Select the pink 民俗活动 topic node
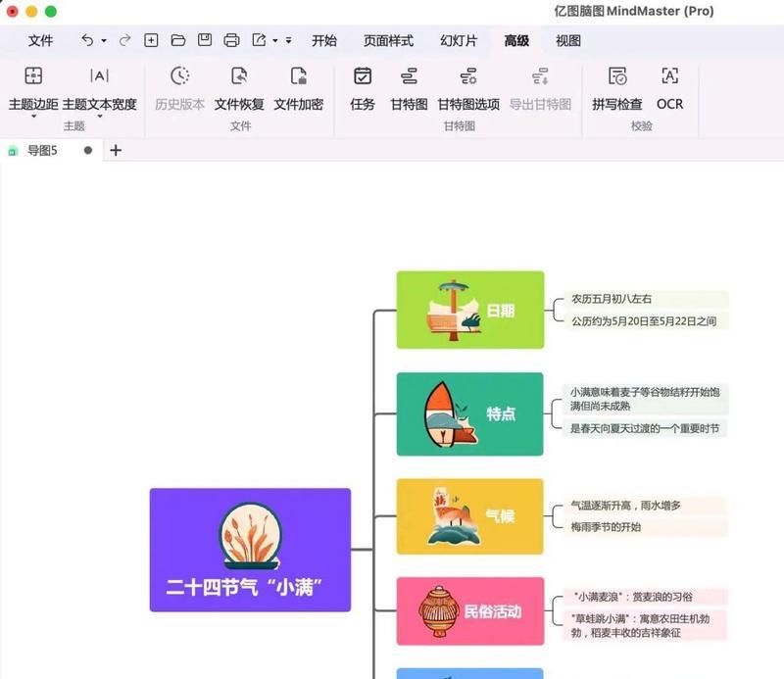Screen dimensions: 784x679 (469, 611)
